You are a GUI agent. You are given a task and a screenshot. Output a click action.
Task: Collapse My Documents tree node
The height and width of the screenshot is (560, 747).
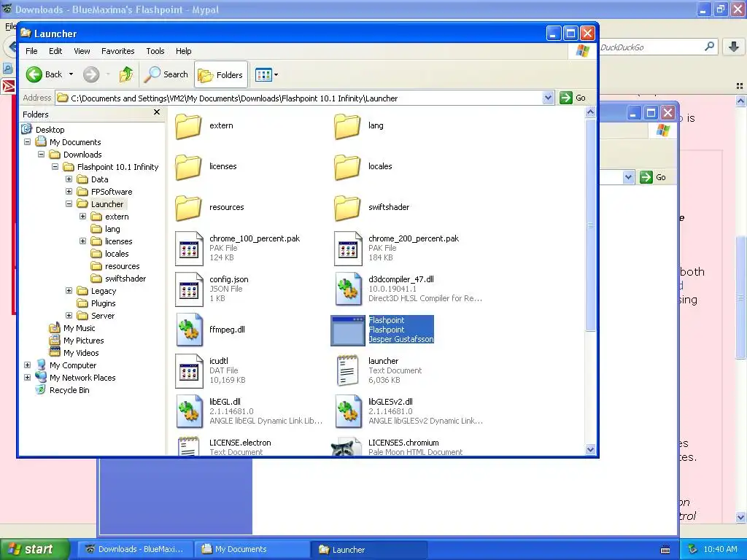[x=27, y=142]
